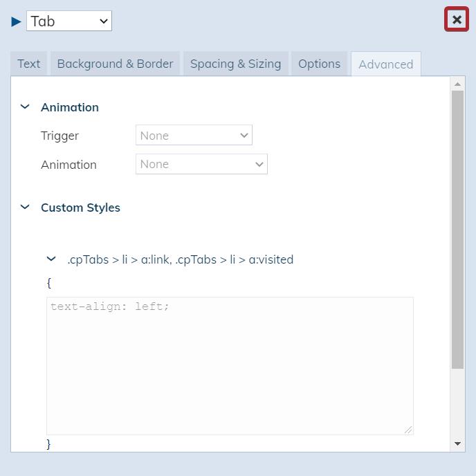Click the .cpTabs > li > a:link selector text
The height and width of the screenshot is (476, 476).
click(181, 260)
